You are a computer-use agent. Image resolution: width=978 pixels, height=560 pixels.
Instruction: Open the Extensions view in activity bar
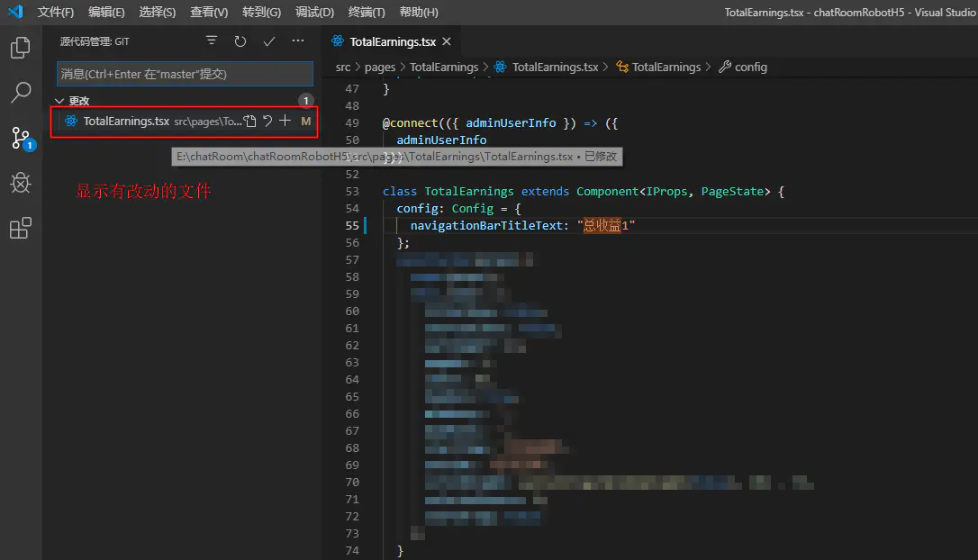(21, 228)
